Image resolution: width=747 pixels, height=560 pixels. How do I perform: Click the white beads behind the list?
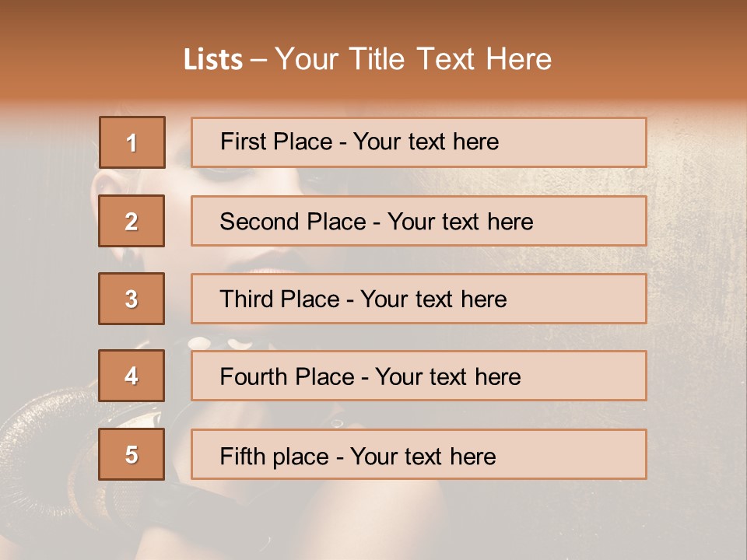point(201,342)
